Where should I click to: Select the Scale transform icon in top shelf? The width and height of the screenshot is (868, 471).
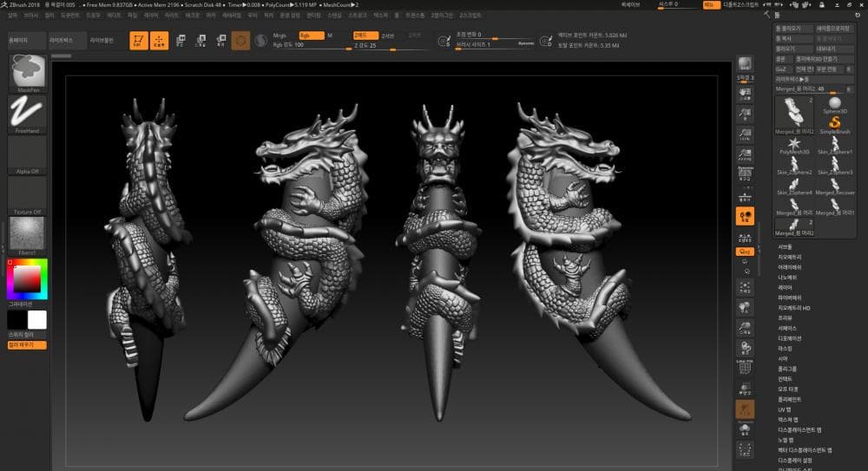tap(201, 41)
